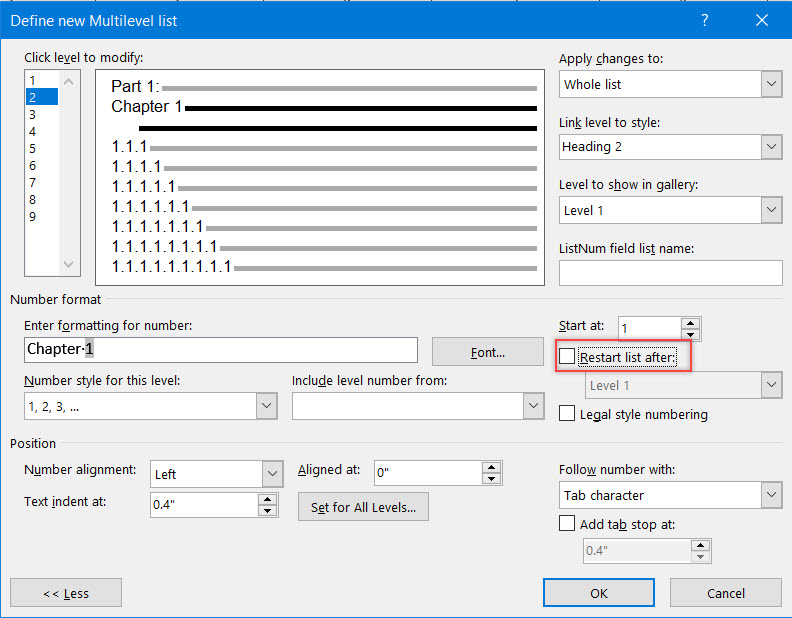This screenshot has height=618, width=792.
Task: Click the level list scroll up arrow
Action: (69, 81)
